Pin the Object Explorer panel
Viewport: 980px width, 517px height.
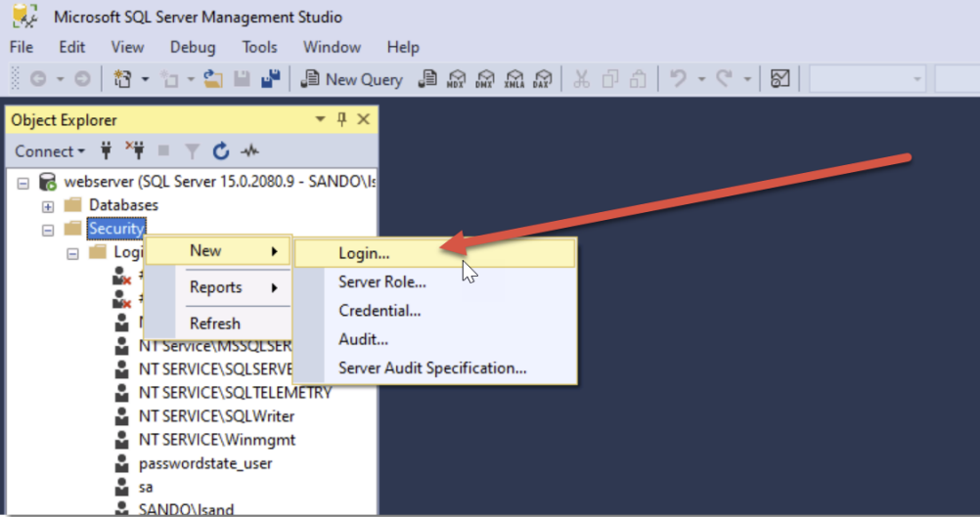(x=341, y=119)
